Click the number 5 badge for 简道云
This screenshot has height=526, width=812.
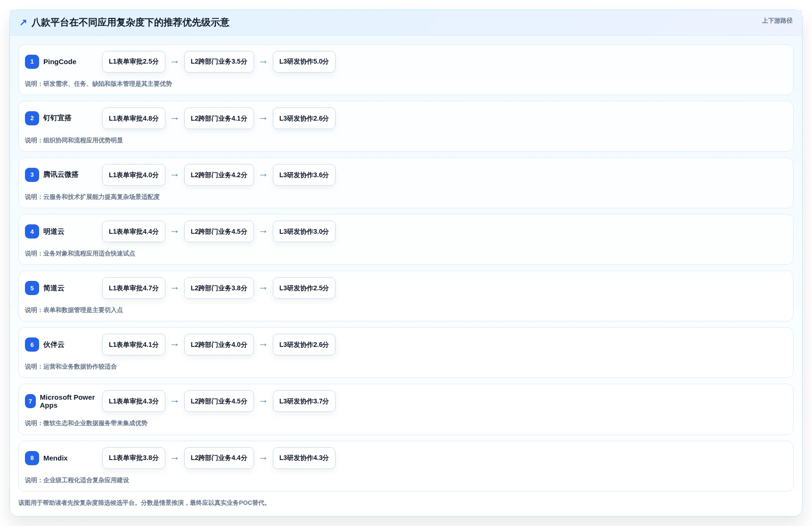32,288
